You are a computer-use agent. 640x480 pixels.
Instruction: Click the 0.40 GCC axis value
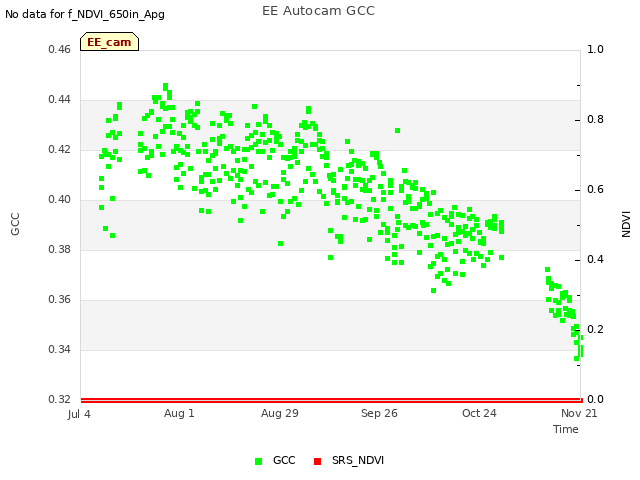click(x=60, y=200)
